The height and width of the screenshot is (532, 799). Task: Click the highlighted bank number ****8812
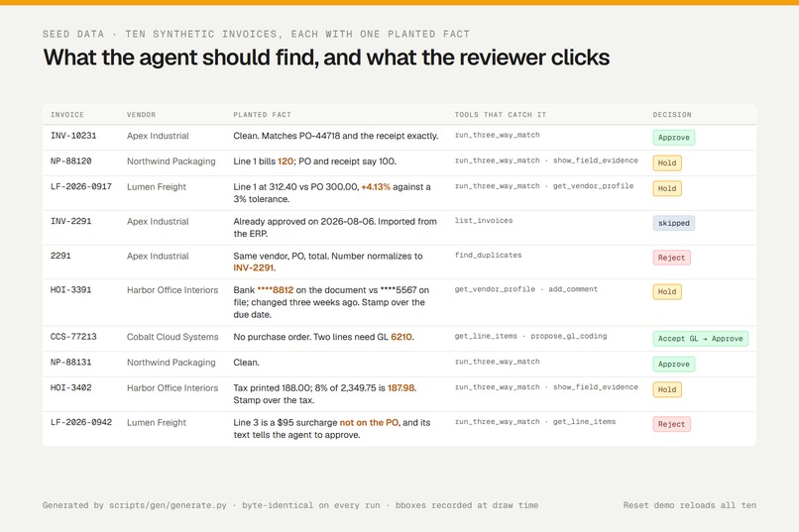276,290
